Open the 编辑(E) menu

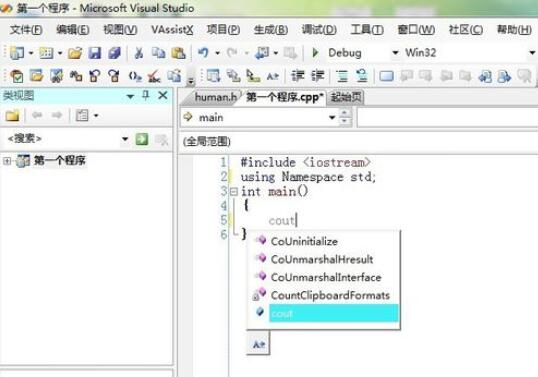[x=73, y=30]
